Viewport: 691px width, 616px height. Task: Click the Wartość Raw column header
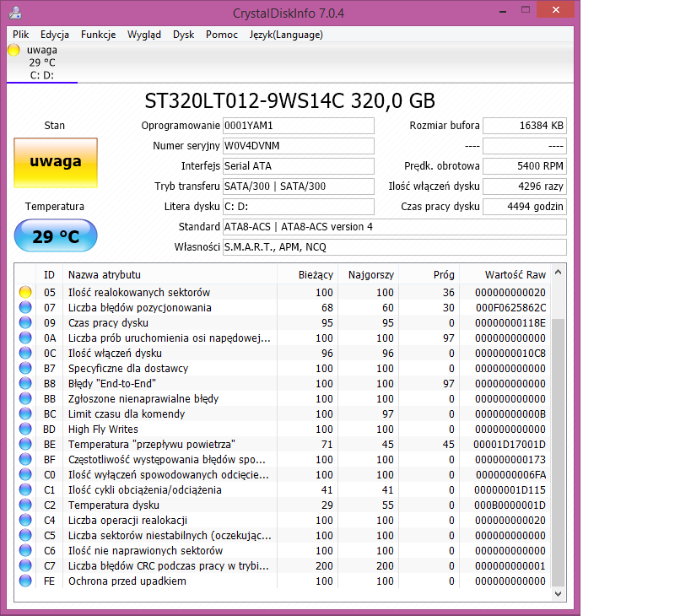click(505, 275)
